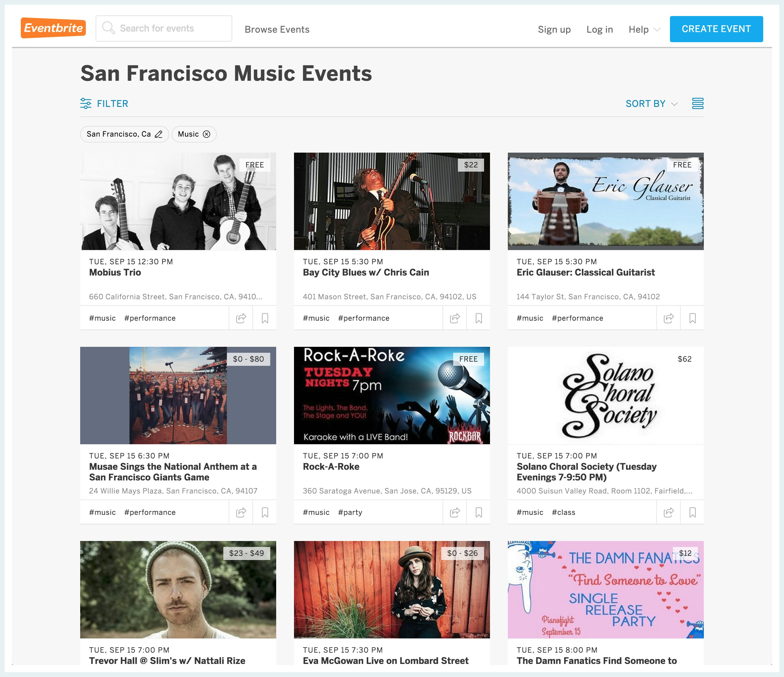Expand the Sort By dropdown
This screenshot has width=784, height=677.
[652, 104]
